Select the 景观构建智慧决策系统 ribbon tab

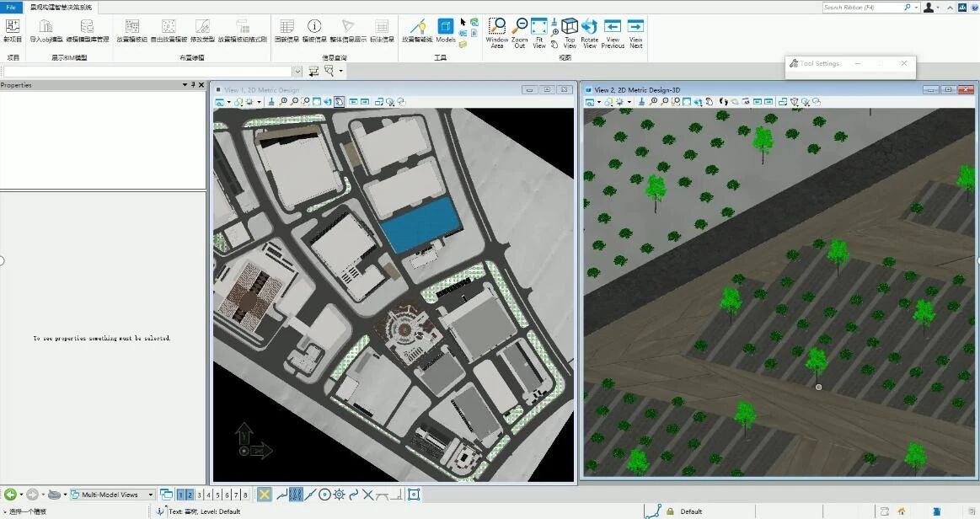61,7
